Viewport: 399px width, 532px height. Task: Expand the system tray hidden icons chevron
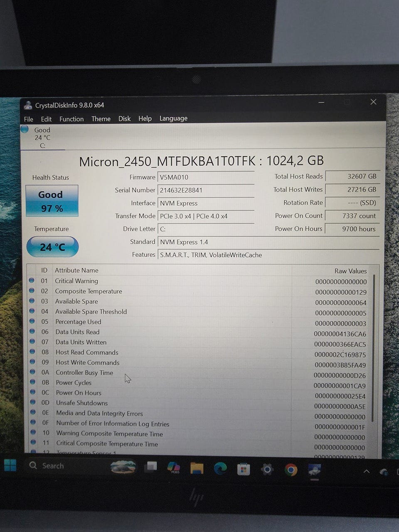click(367, 471)
